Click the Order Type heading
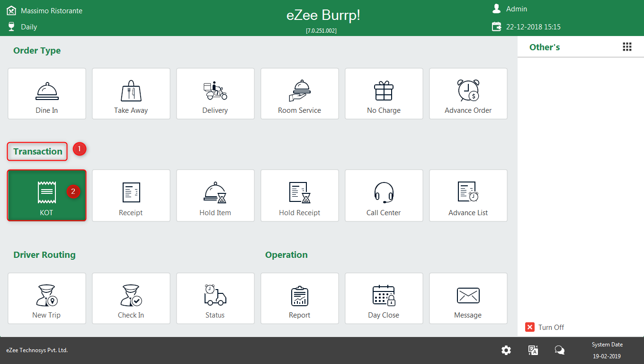 [x=37, y=50]
